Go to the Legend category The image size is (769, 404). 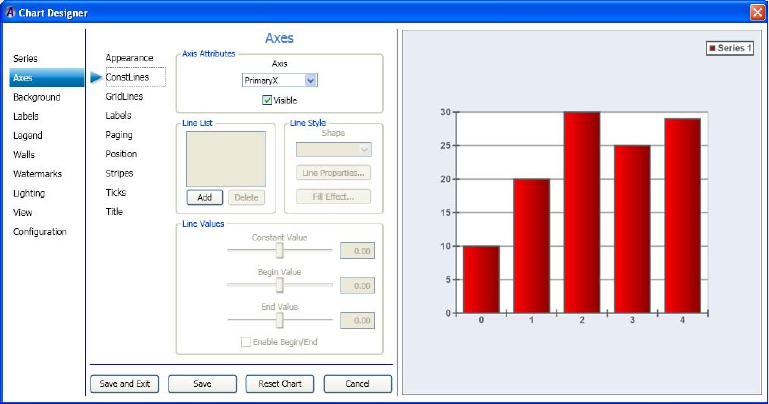pos(27,135)
